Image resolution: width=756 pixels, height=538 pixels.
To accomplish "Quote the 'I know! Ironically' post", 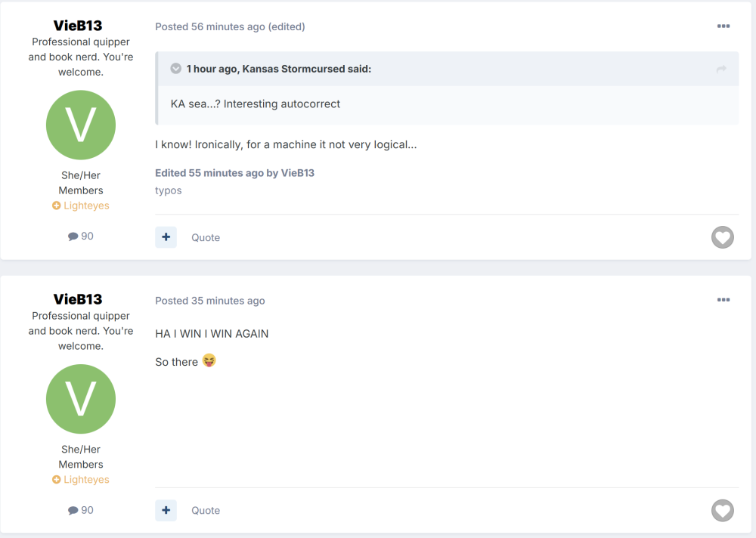I will tap(206, 238).
